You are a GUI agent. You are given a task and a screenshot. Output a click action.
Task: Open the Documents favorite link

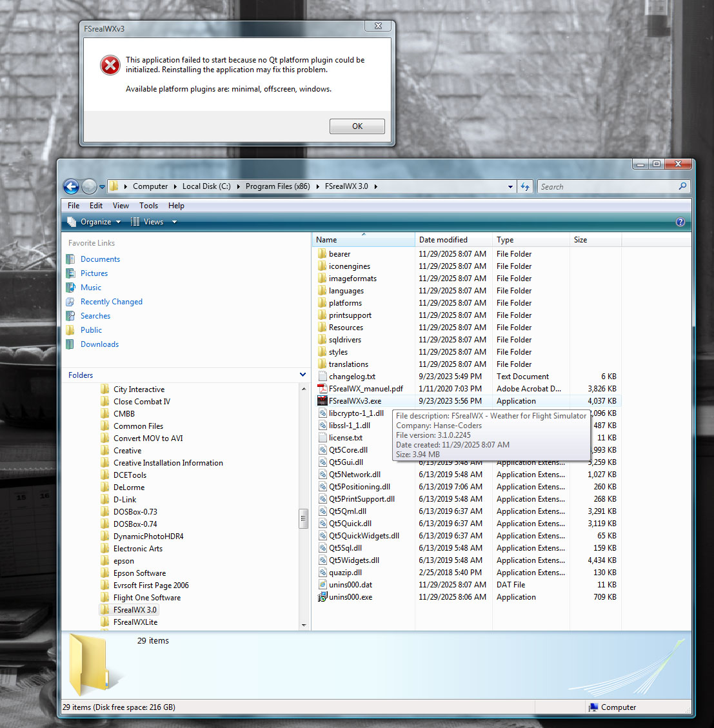click(x=100, y=259)
